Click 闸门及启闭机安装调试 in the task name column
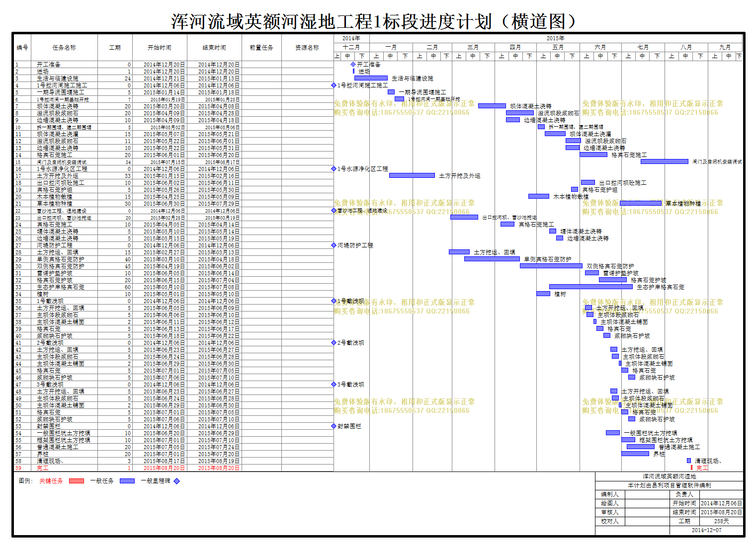The height and width of the screenshot is (548, 756). [62, 162]
